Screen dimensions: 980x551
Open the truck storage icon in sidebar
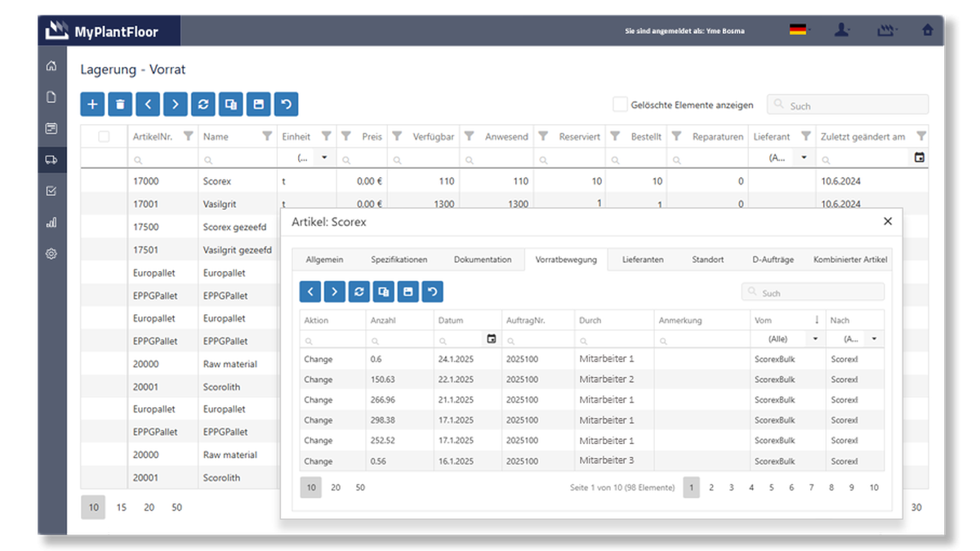click(51, 159)
